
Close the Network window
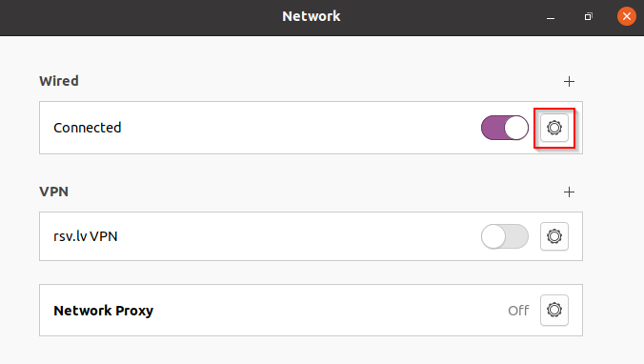point(626,16)
